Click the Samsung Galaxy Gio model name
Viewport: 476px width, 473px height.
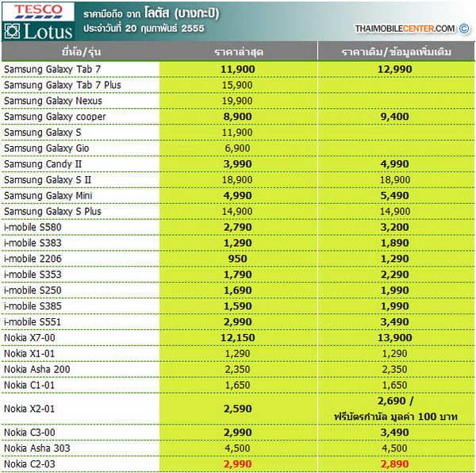click(47, 148)
